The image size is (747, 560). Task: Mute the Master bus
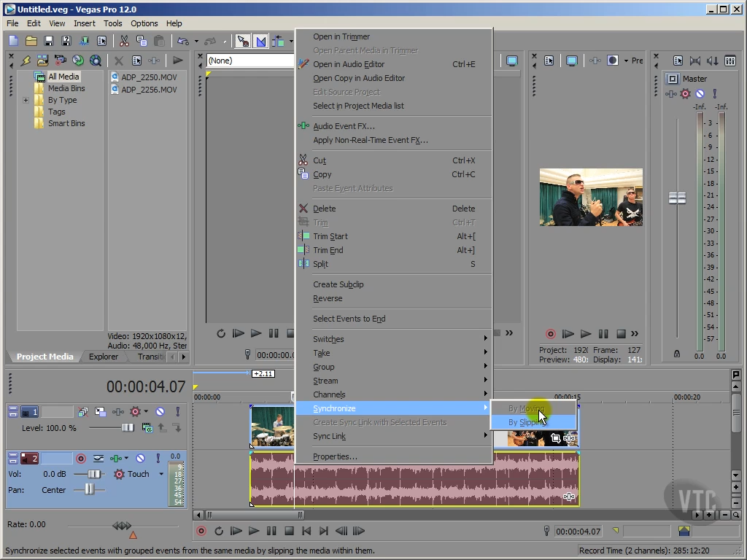(x=700, y=94)
